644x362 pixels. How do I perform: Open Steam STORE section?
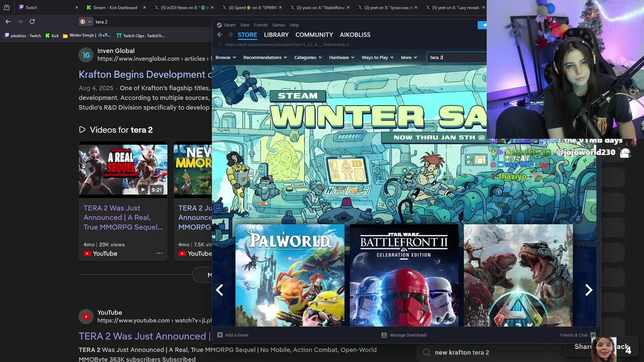pos(247,35)
